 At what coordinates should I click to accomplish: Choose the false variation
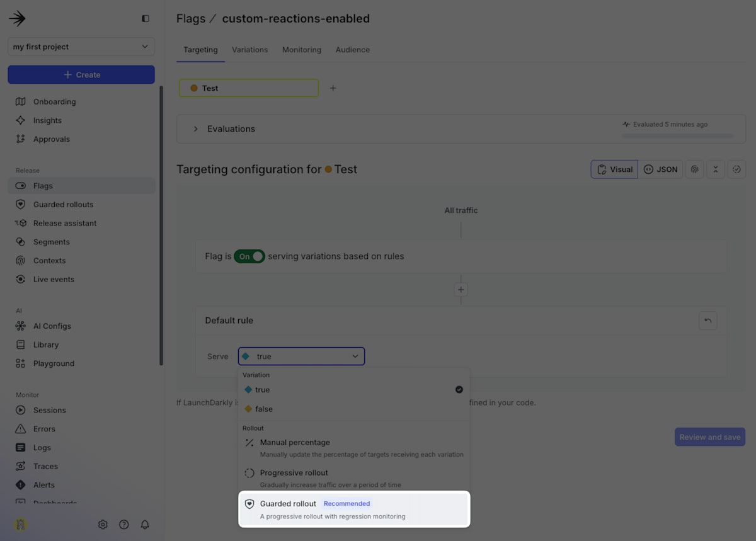click(x=353, y=409)
